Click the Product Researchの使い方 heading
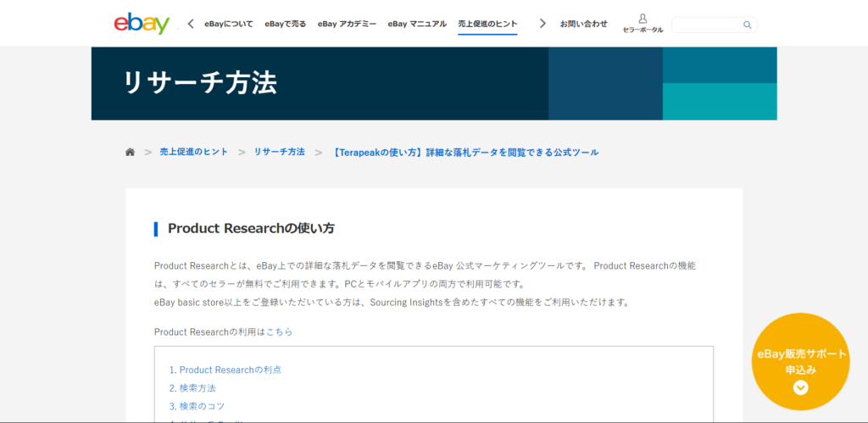The height and width of the screenshot is (423, 868). pos(251,229)
